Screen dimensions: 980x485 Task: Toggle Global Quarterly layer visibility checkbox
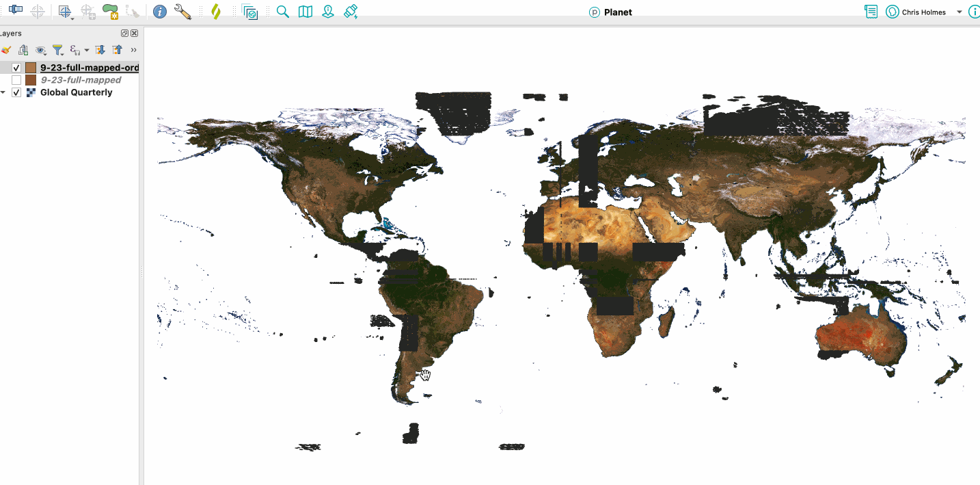coord(16,92)
